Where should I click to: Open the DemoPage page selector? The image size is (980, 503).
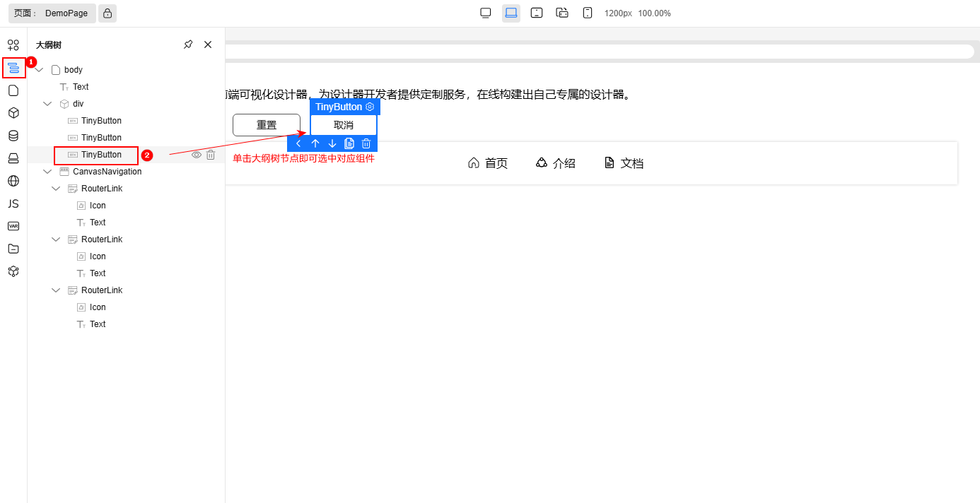tap(51, 13)
